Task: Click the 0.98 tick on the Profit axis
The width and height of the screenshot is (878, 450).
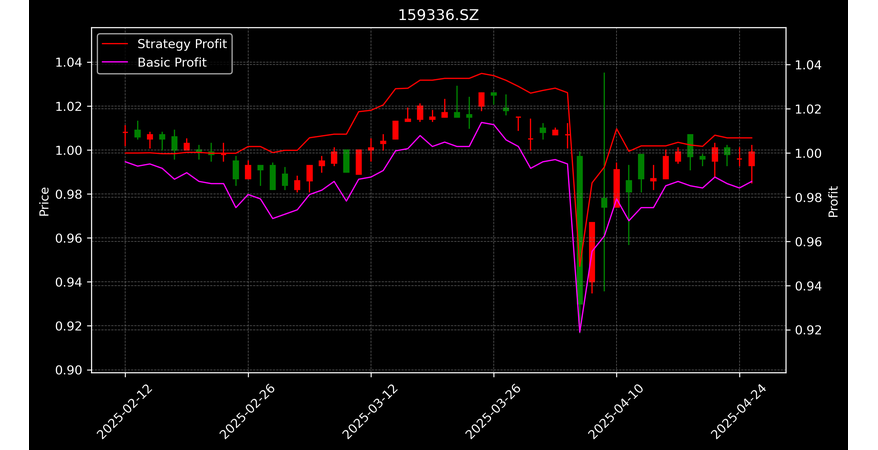Action: pyautogui.click(x=808, y=198)
